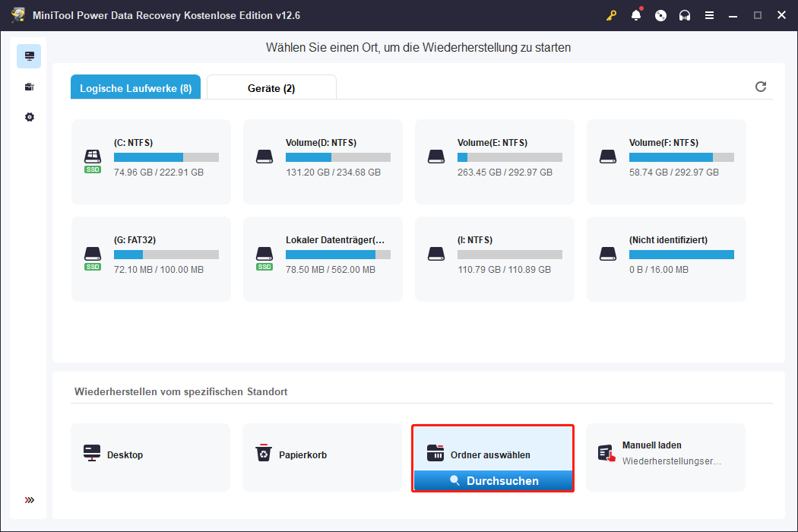Click the Ordner auswählen label
798x532 pixels.
tap(491, 454)
